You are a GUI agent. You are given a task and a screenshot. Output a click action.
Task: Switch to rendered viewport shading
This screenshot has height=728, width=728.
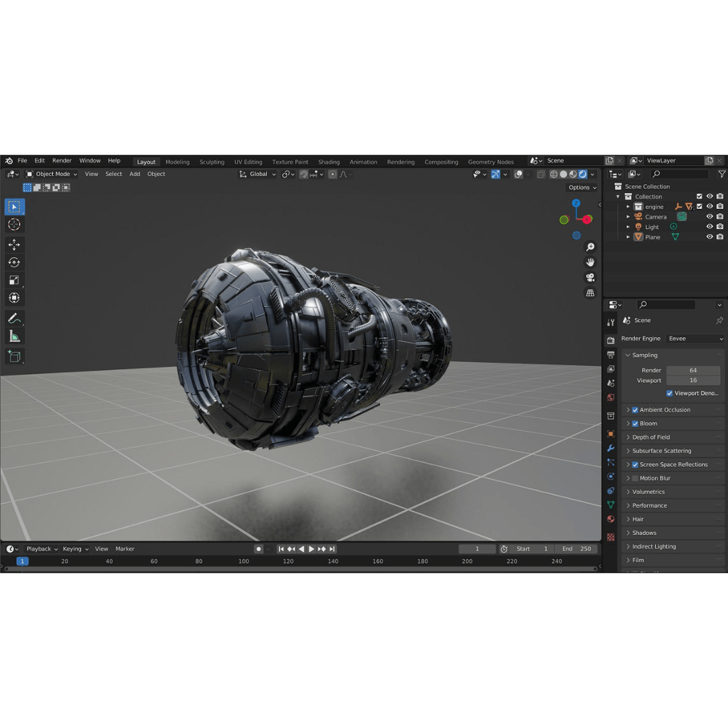(582, 174)
